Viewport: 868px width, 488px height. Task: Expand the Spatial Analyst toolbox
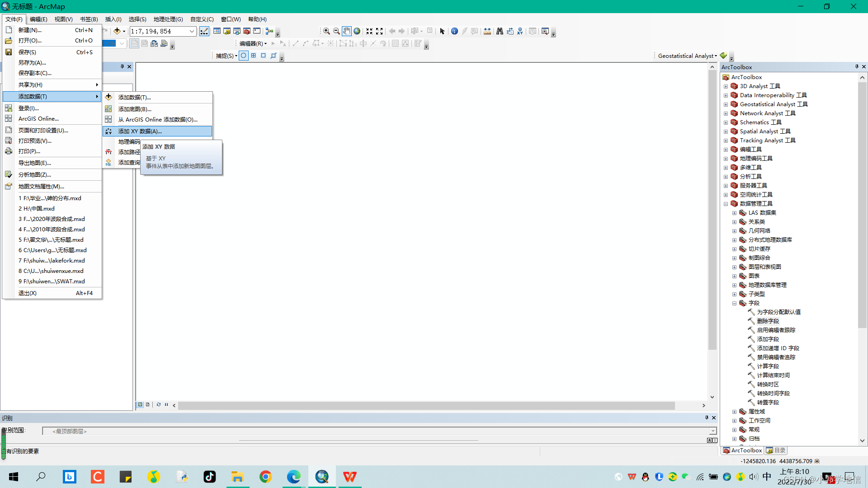[726, 131]
